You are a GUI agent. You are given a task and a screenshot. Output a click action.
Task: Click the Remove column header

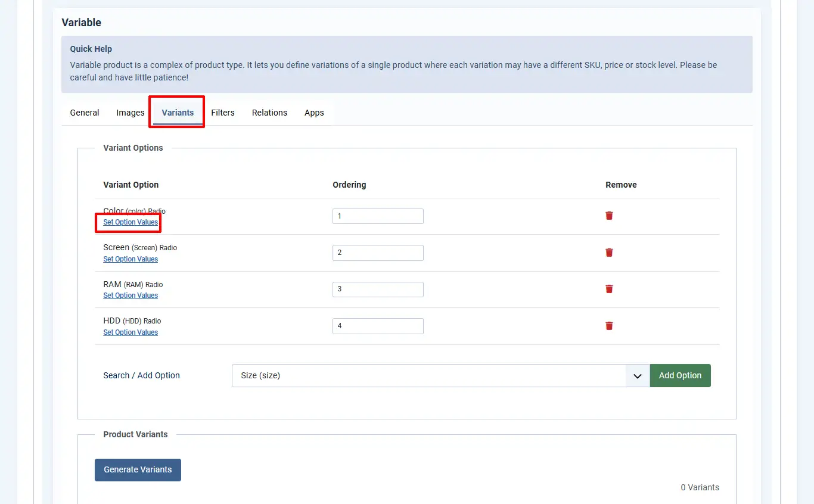click(621, 185)
